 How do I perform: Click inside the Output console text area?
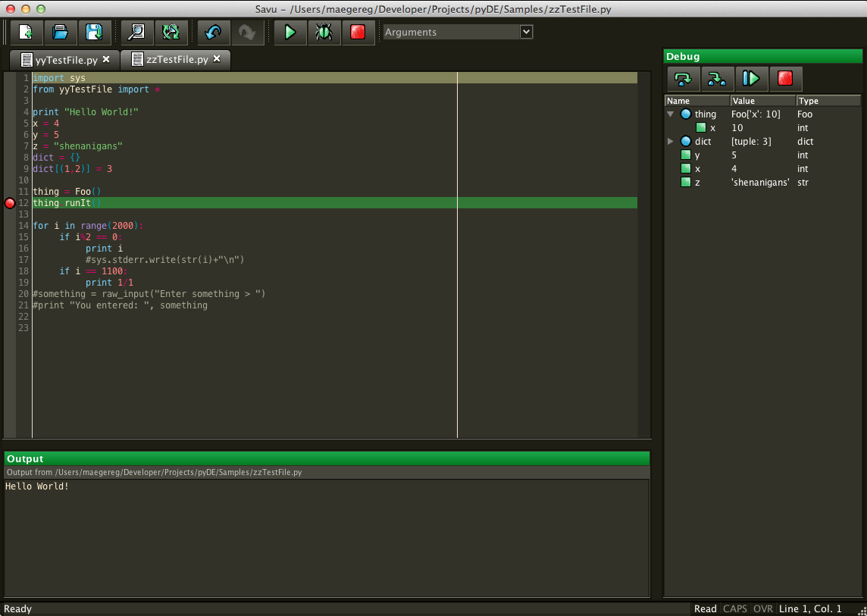tap(326, 538)
